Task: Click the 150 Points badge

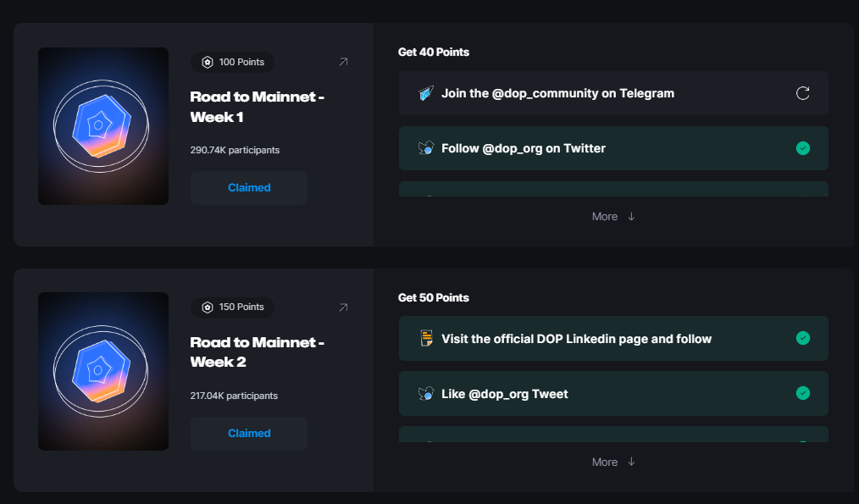Action: (232, 307)
